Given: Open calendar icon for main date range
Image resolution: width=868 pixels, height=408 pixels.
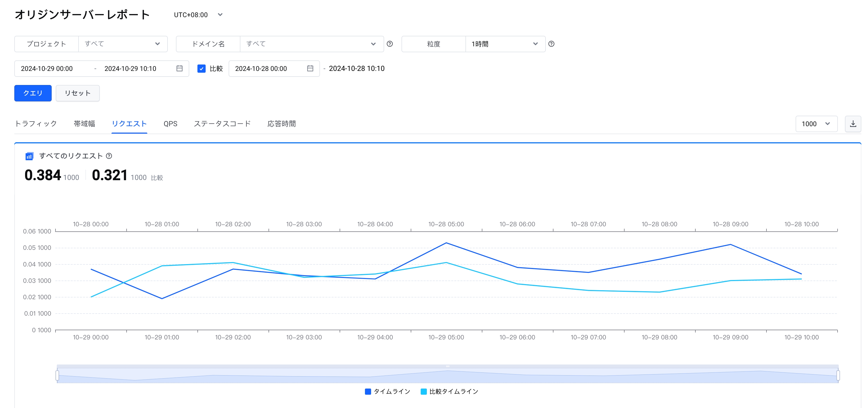Looking at the screenshot, I should click(180, 68).
